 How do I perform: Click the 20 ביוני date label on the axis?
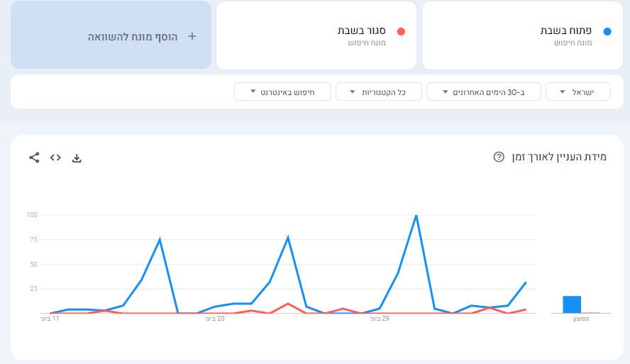click(x=215, y=319)
